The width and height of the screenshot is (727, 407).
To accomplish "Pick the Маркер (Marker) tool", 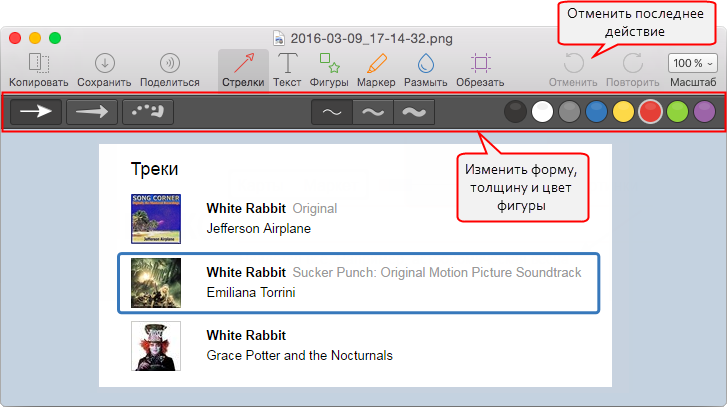I will point(376,64).
